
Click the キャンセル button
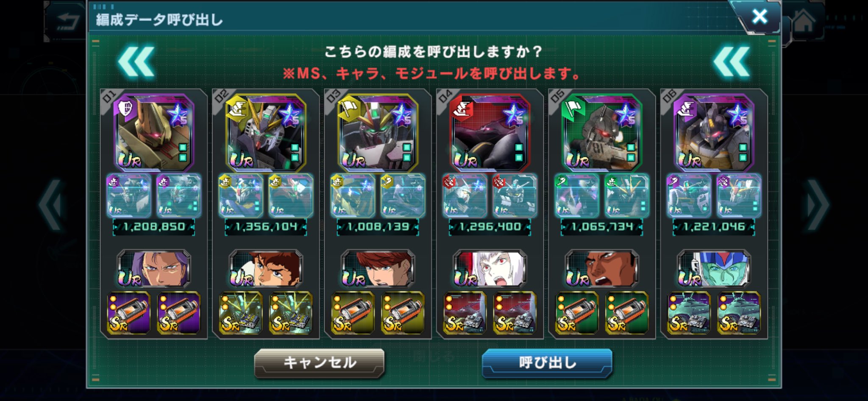319,363
